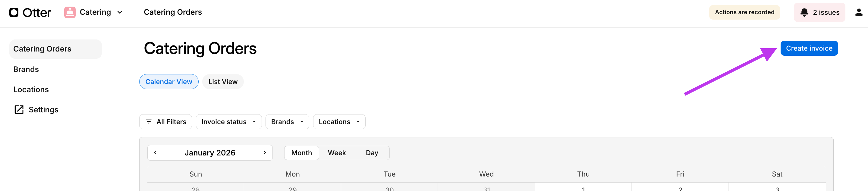Screen dimensions: 868x191
Task: Switch to List View
Action: 223,82
